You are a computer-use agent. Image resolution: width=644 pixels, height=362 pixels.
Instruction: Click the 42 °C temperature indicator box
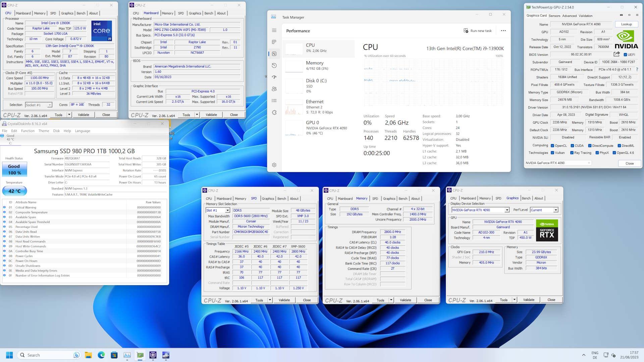14,191
